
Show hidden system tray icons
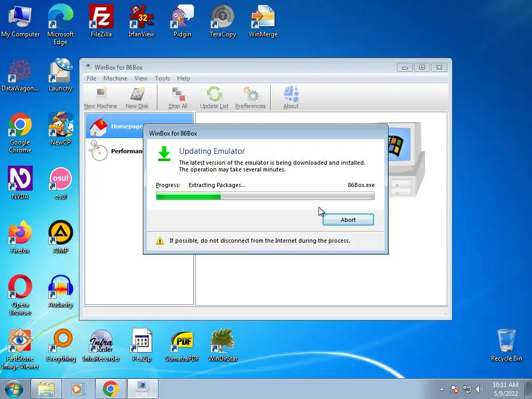pyautogui.click(x=442, y=390)
